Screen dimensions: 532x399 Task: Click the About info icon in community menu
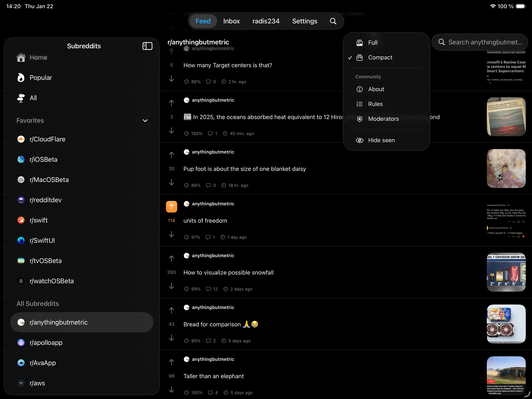[359, 89]
